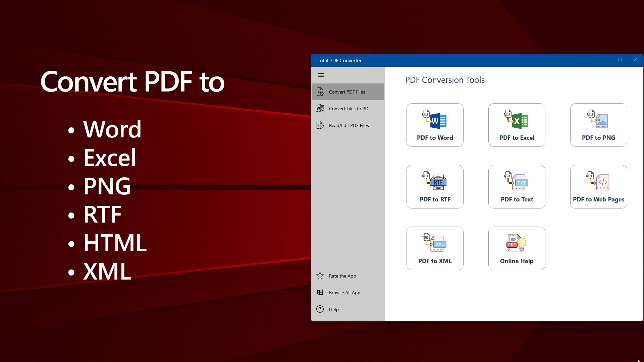Minimize the Total PDF Converter window
This screenshot has width=644, height=362.
604,60
